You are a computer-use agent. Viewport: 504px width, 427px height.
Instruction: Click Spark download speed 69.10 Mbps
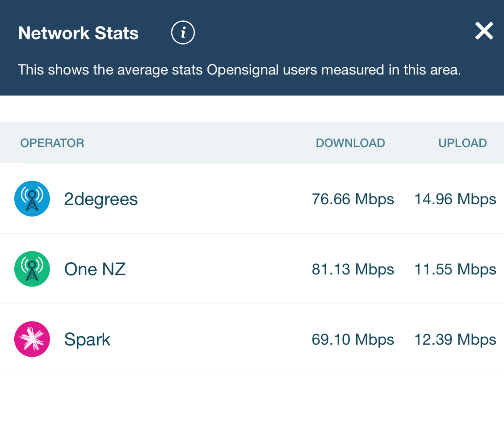(x=353, y=340)
